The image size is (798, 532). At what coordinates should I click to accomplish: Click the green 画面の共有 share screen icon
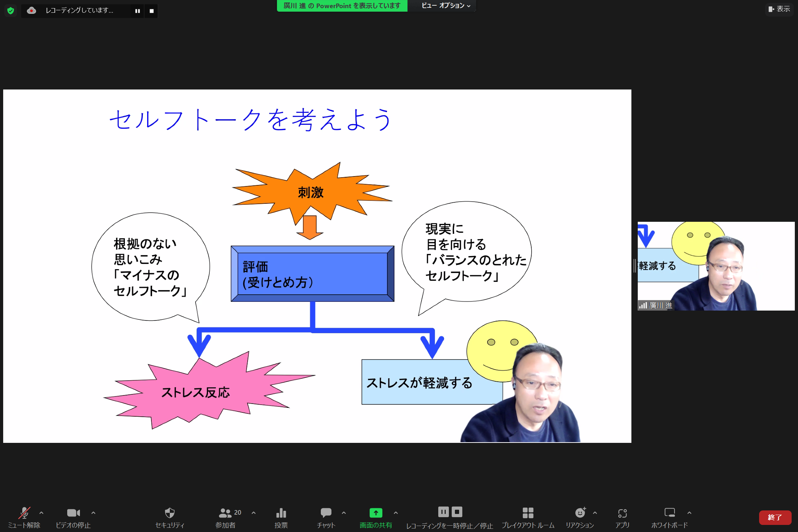coord(376,513)
